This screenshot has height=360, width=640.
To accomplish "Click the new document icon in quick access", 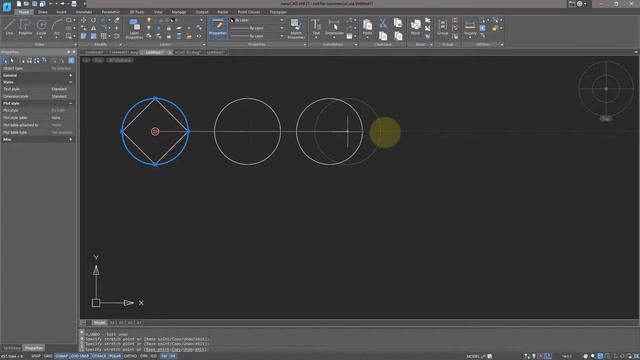I will click(x=19, y=4).
